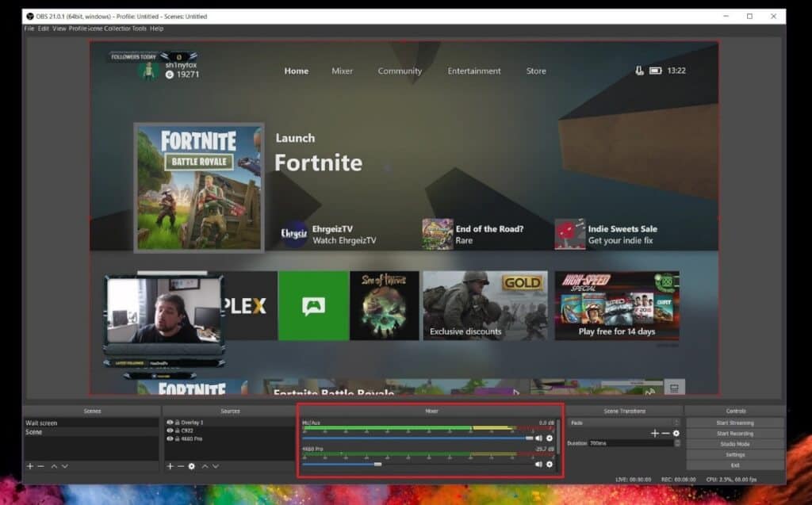The image size is (812, 505).
Task: Add a new source with the plus icon
Action: point(170,466)
